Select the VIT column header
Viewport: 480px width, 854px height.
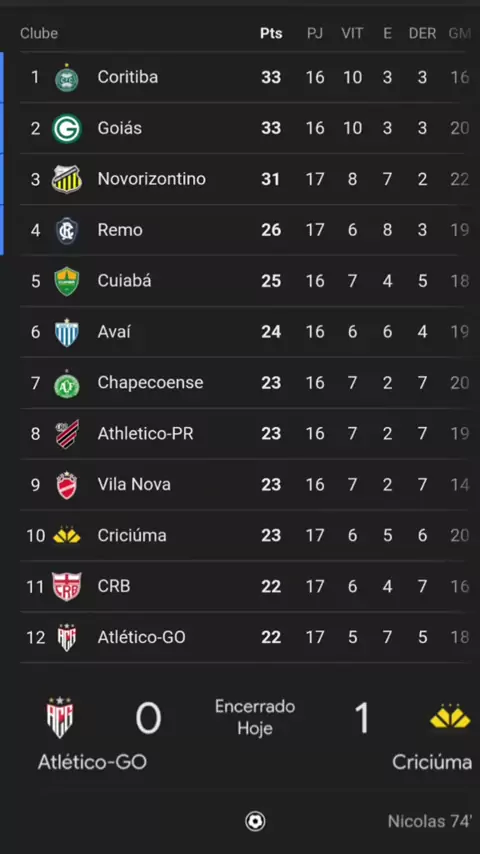[352, 34]
